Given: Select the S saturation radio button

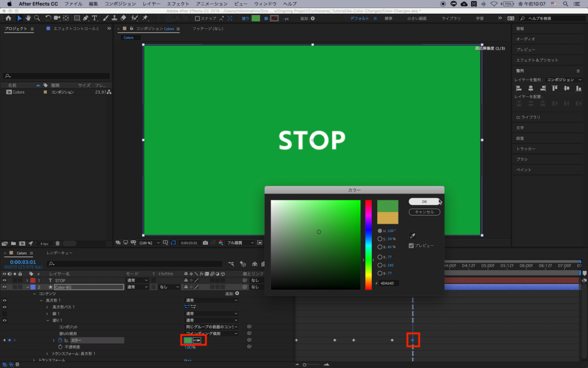Looking at the screenshot, I should [x=380, y=239].
